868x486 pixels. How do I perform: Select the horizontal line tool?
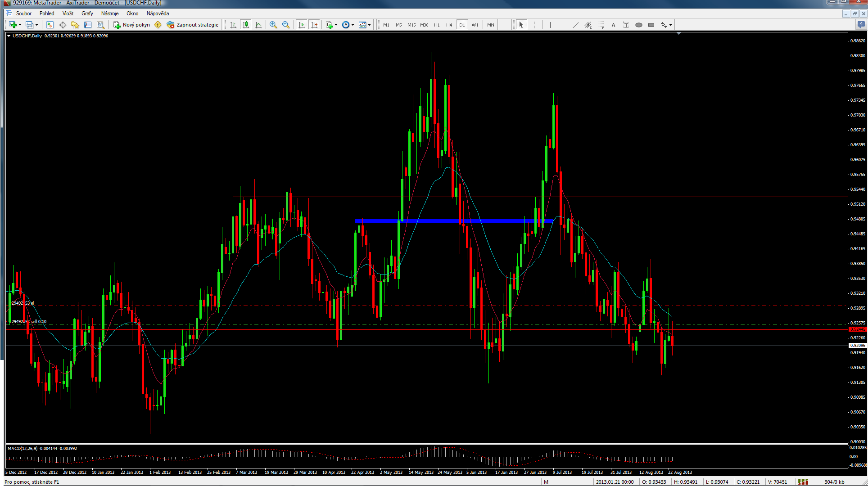click(x=563, y=25)
